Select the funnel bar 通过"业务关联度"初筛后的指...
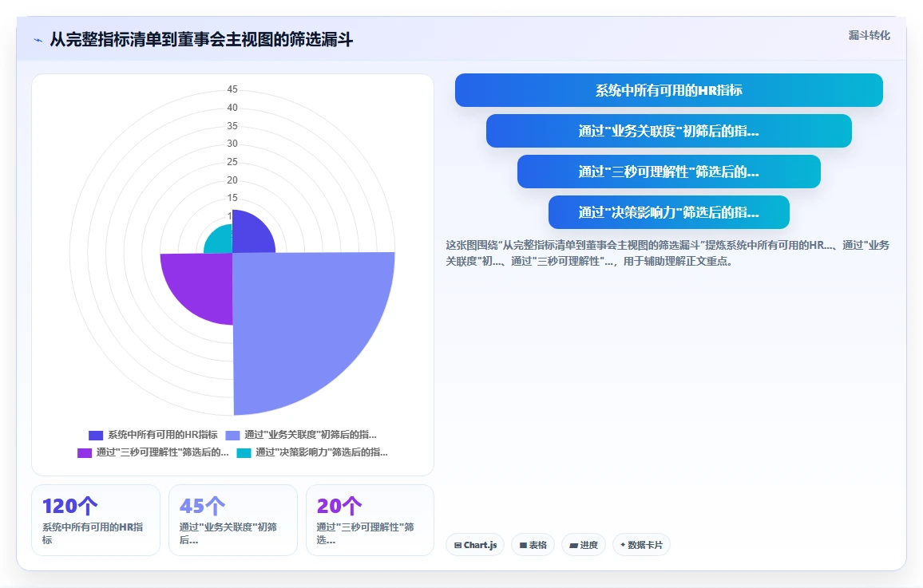The image size is (923, 588). (x=669, y=131)
